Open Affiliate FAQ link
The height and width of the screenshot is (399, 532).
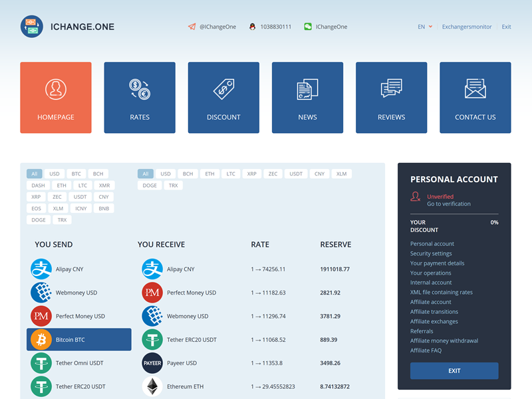(426, 350)
